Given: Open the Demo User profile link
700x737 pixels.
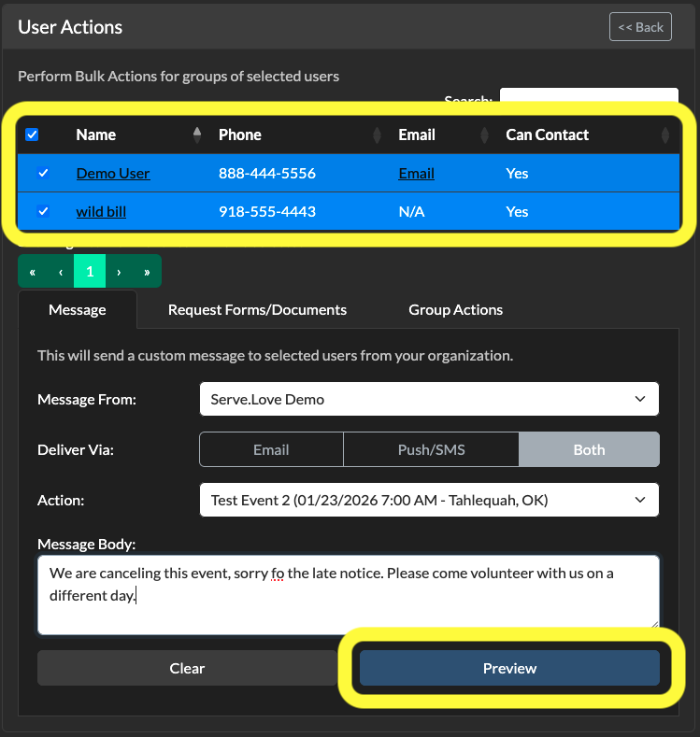Looking at the screenshot, I should pyautogui.click(x=113, y=174).
